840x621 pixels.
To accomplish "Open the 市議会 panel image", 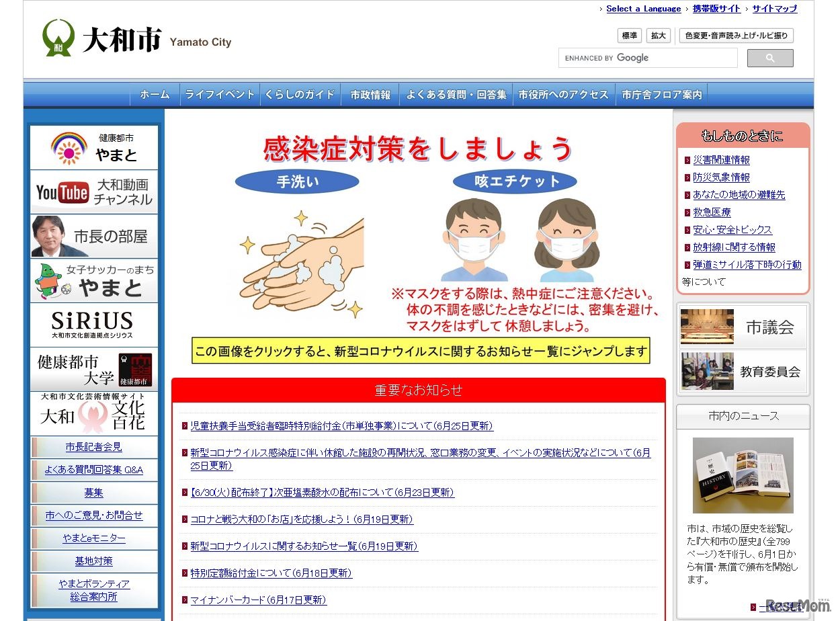I will [x=707, y=326].
